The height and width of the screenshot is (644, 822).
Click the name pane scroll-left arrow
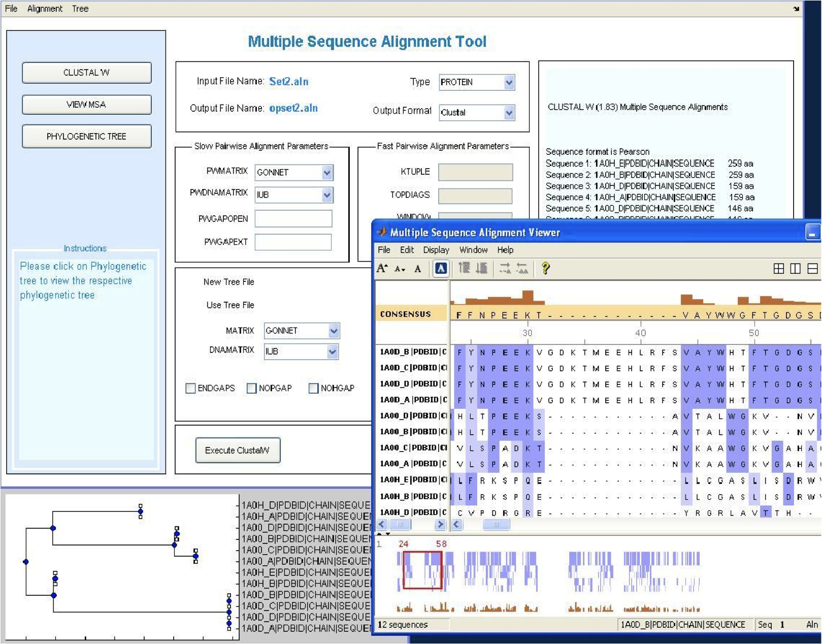click(x=382, y=525)
